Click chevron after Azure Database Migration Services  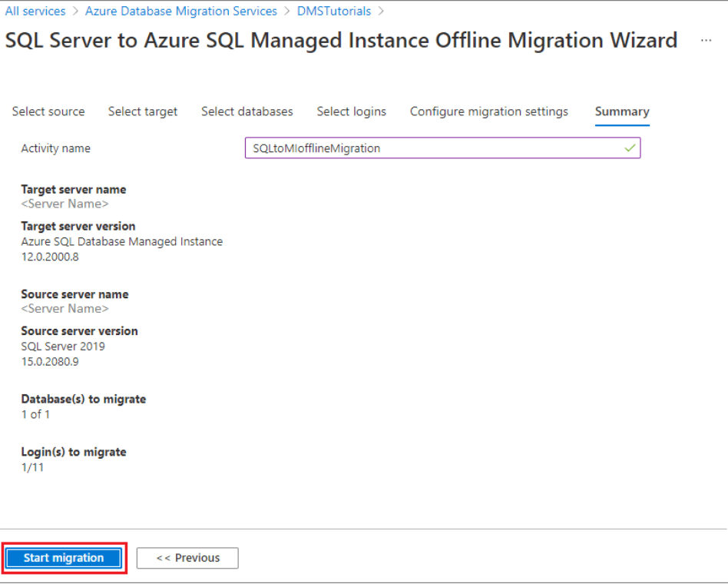click(x=287, y=12)
